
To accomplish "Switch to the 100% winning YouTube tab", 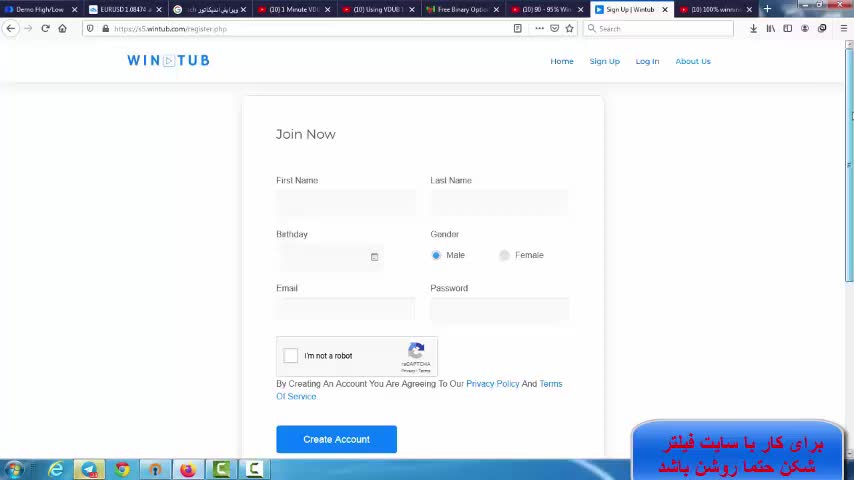I will tap(715, 9).
